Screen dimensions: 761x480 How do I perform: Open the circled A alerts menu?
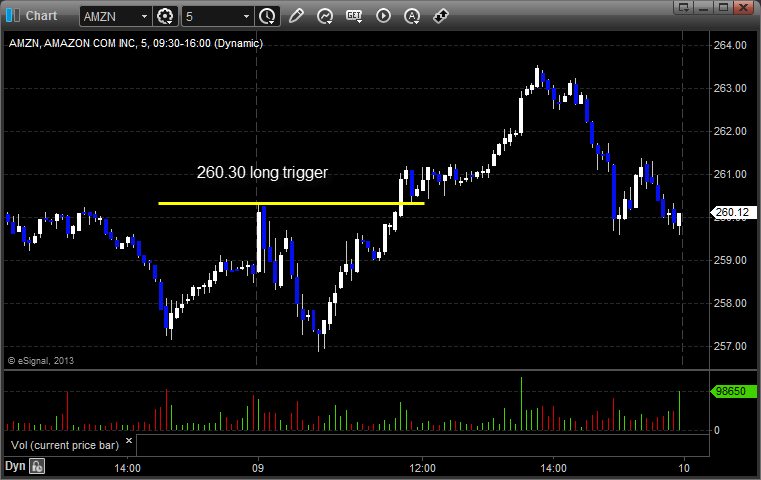pos(412,17)
